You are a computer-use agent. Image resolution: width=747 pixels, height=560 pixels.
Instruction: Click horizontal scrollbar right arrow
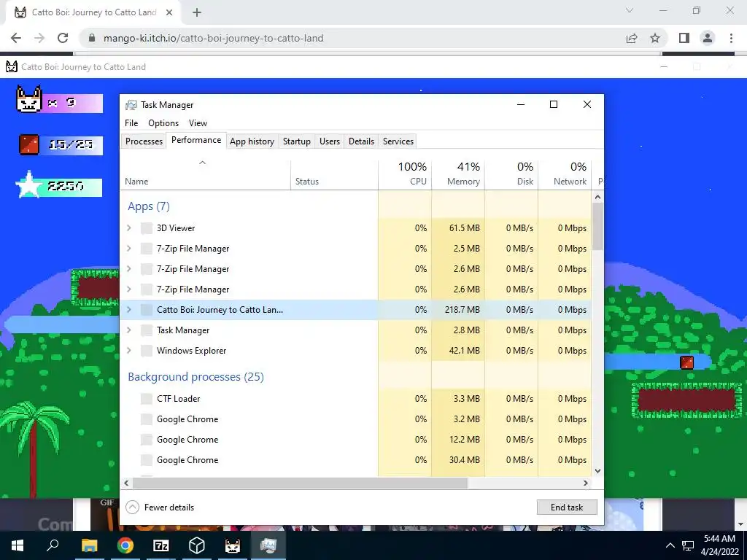(586, 483)
